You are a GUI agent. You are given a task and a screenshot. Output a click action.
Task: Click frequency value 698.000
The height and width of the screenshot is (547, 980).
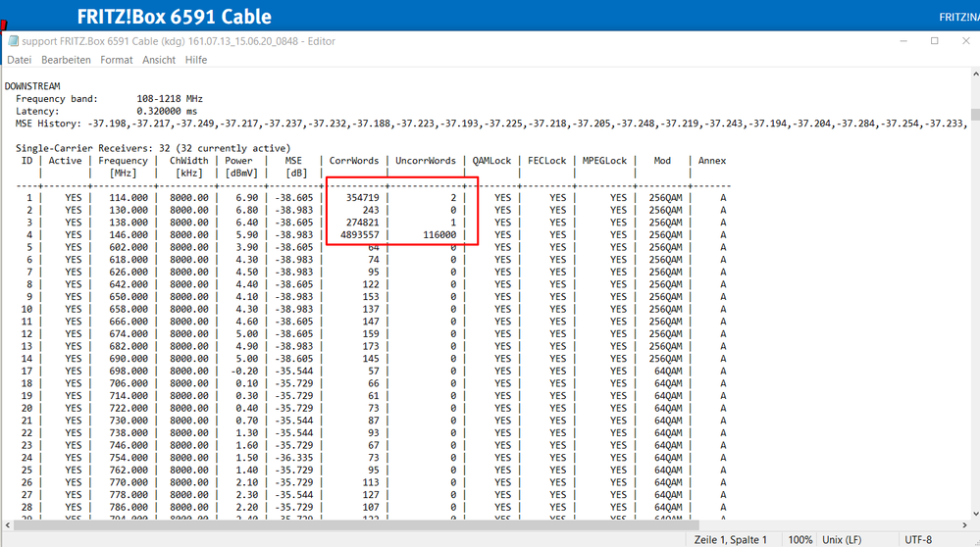click(x=129, y=371)
